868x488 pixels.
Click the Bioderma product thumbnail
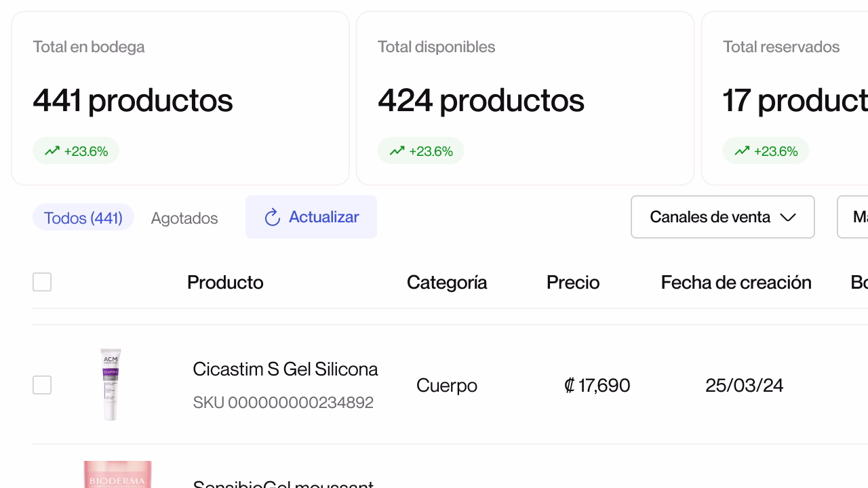[x=117, y=475]
